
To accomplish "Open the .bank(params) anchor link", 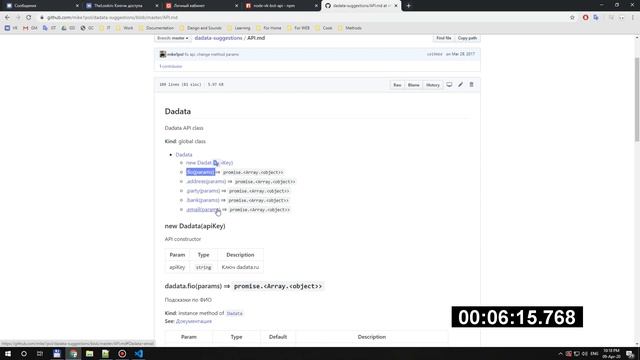I will [x=203, y=200].
